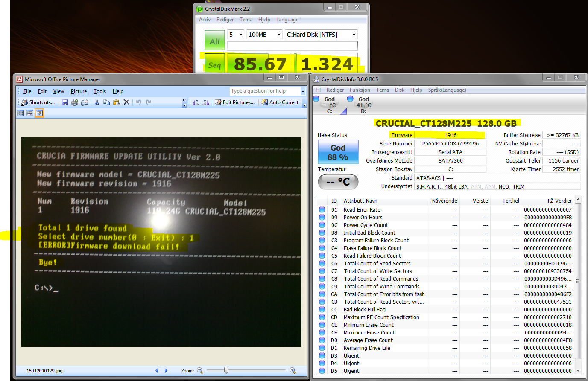Click the Attributt Navn column header
Screen dimensions: 588x381
[x=386, y=201]
